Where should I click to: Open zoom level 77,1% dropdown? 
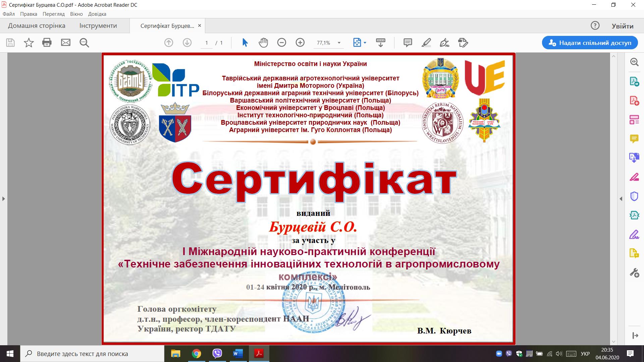click(339, 43)
